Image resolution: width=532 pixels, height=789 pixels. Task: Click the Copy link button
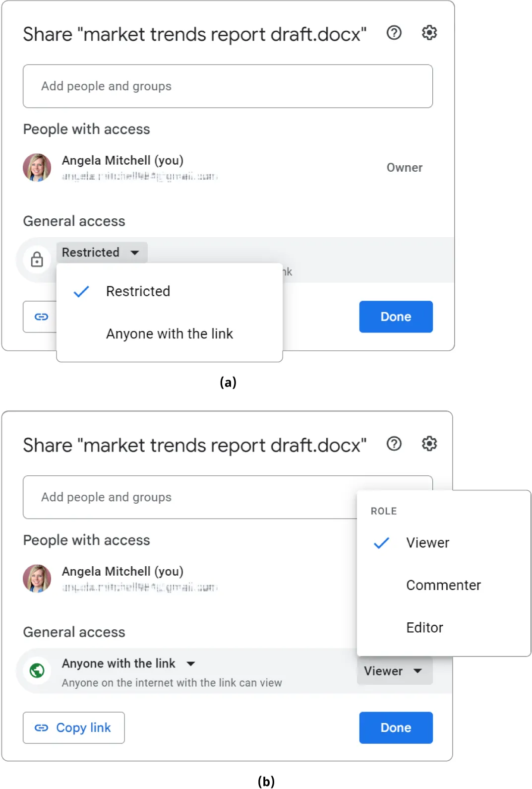tap(74, 727)
